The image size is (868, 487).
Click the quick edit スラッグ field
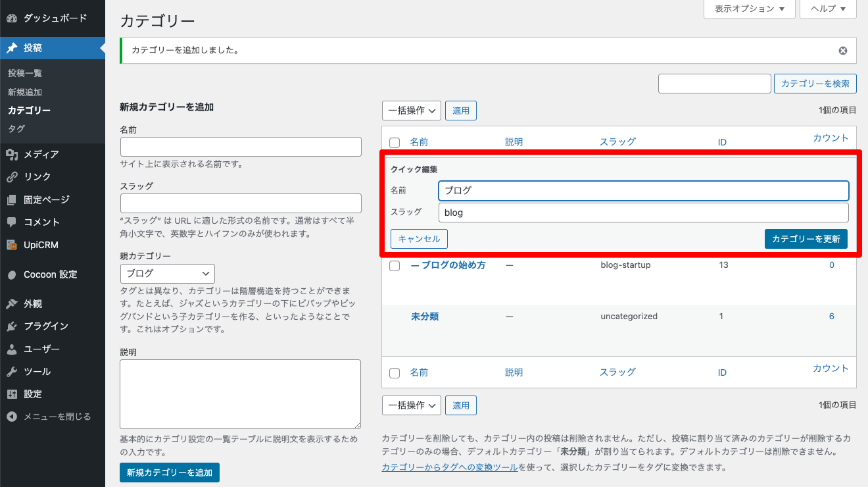click(643, 213)
